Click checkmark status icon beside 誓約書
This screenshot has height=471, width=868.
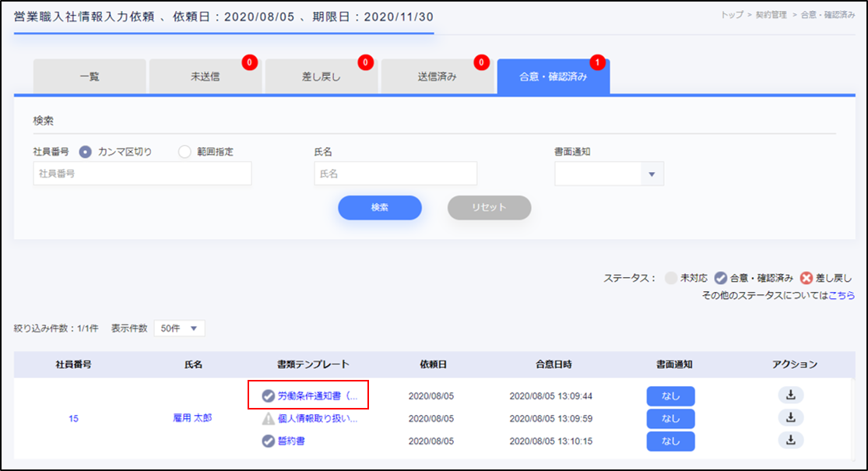269,441
